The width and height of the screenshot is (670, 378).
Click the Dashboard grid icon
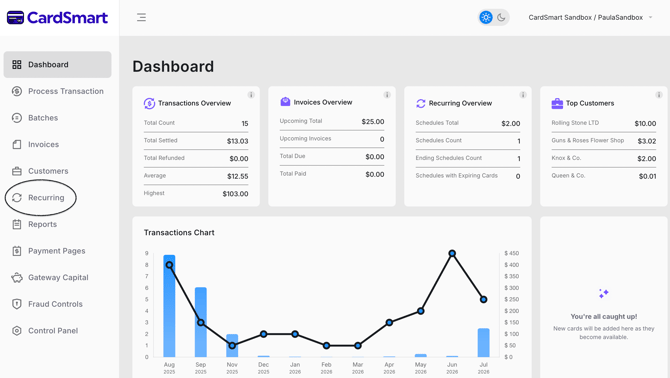(x=17, y=64)
